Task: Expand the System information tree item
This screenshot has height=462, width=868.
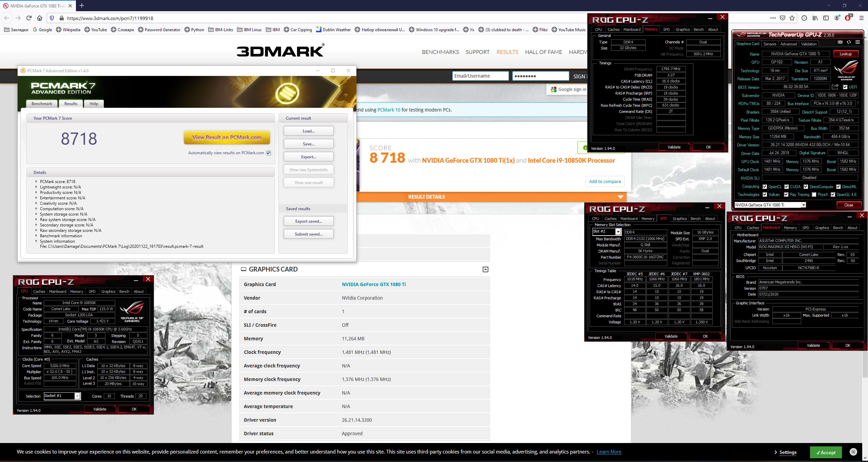Action: [36, 241]
